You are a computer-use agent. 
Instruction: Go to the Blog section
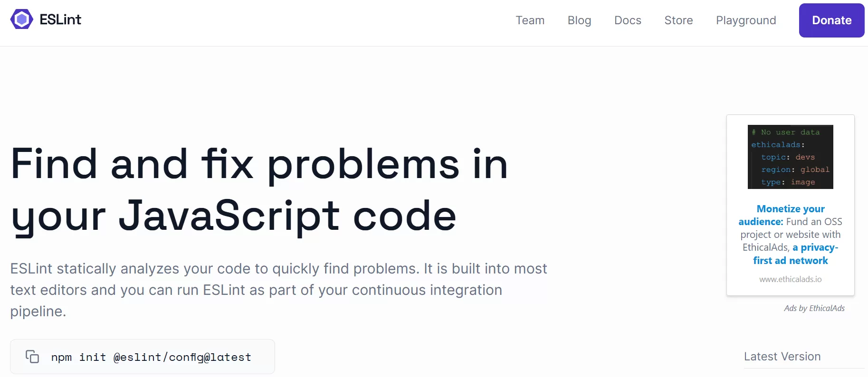579,20
